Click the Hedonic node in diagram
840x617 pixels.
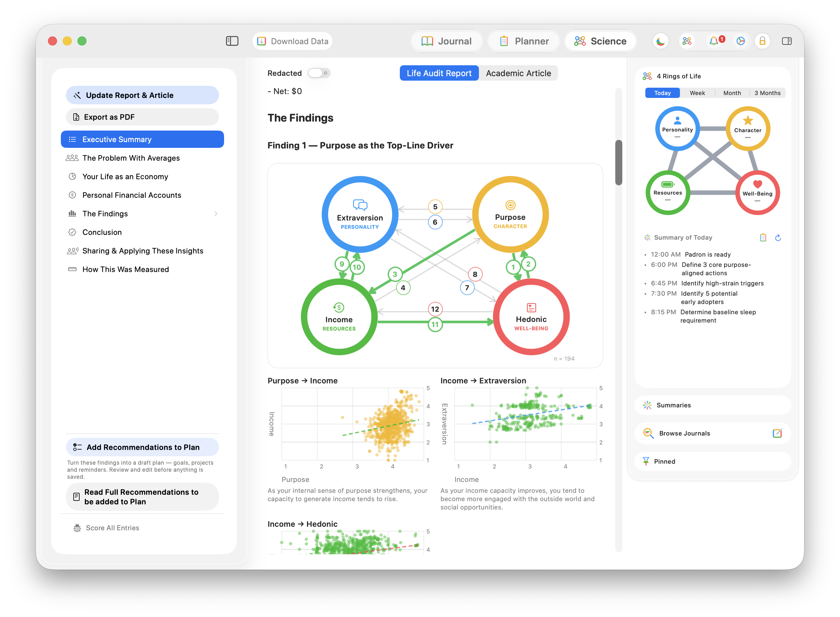tap(531, 317)
